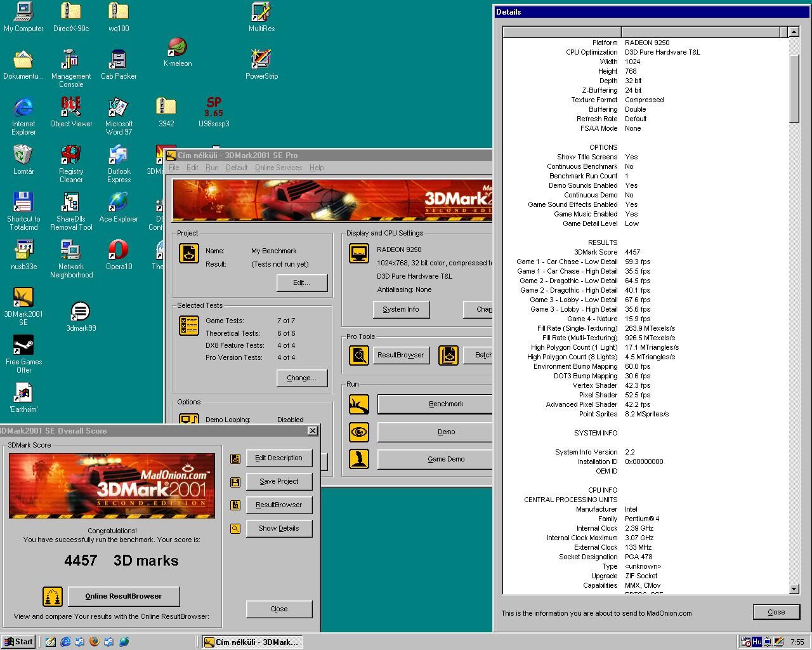This screenshot has width=812, height=650.
Task: Open Help menu in 3DMark2001 window
Action: [317, 168]
